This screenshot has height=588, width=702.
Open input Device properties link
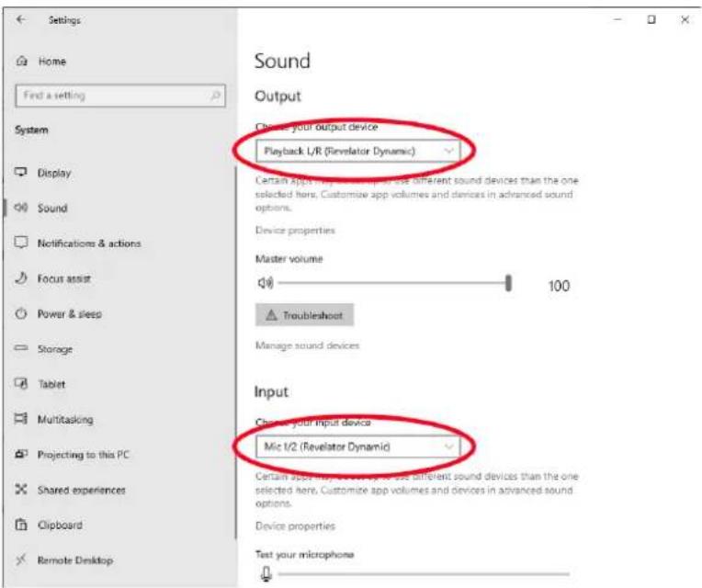(x=295, y=526)
